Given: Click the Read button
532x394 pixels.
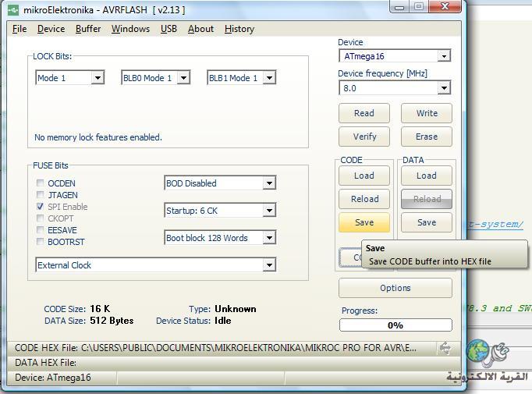Looking at the screenshot, I should [364, 113].
